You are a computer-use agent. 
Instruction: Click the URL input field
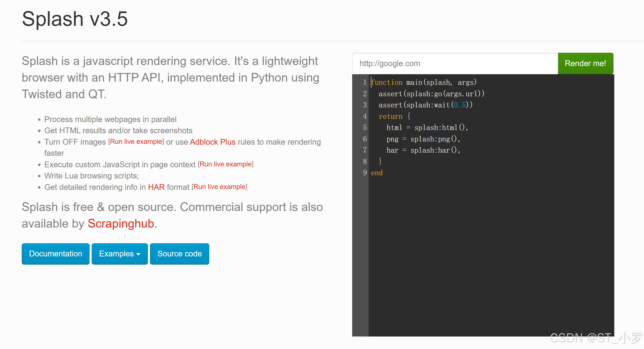[x=455, y=64]
